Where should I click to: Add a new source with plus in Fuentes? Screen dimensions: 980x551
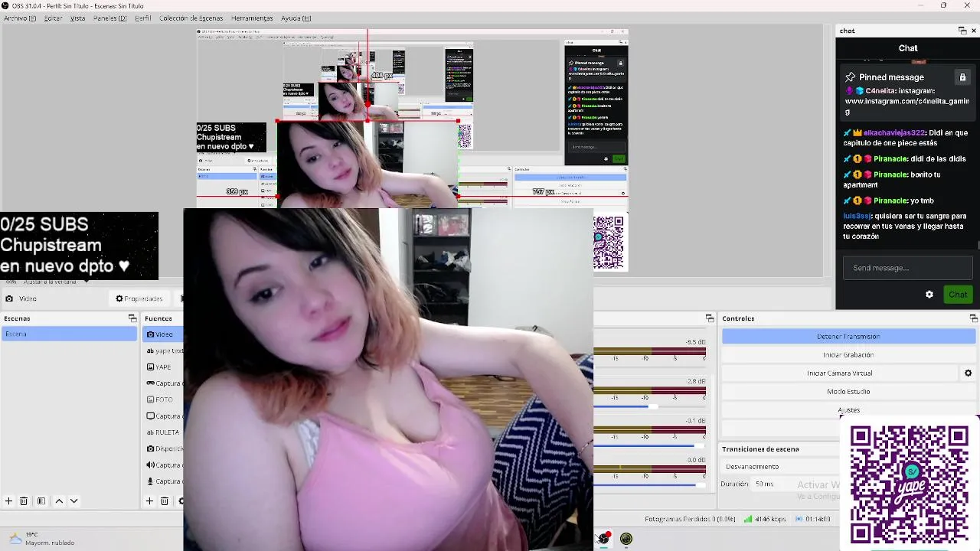(x=149, y=501)
